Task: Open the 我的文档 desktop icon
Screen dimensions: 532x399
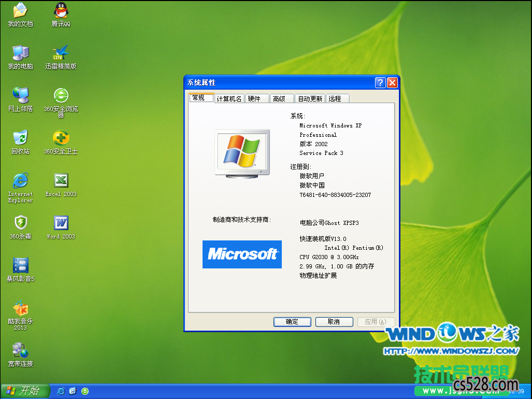Action: 20,15
